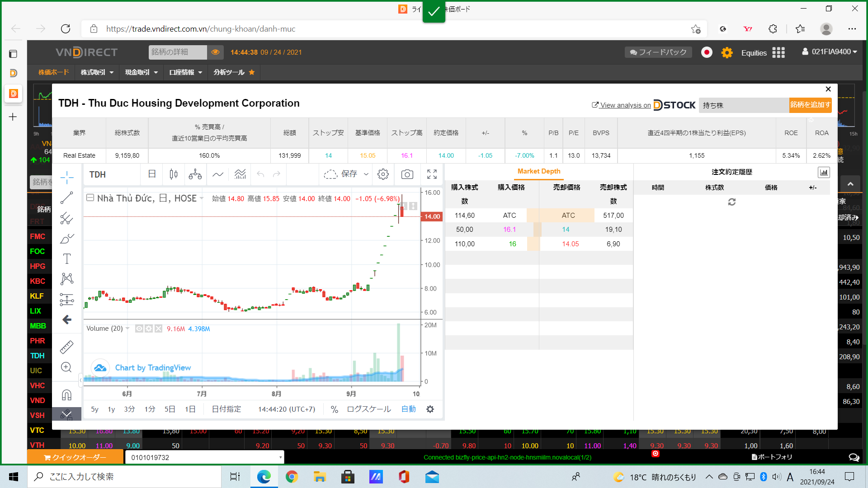
Task: Toggle auto scale (自動)
Action: pos(409,409)
